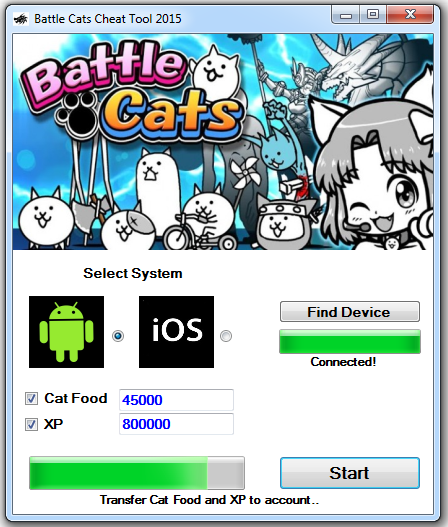Viewport: 448px width, 527px height.
Task: Select the iOS radio button
Action: click(x=226, y=336)
